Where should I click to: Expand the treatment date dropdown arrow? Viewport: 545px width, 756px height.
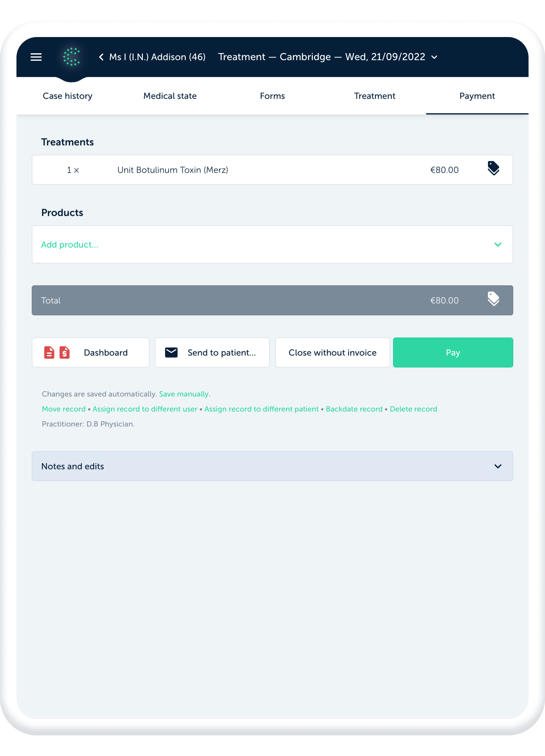pos(434,57)
